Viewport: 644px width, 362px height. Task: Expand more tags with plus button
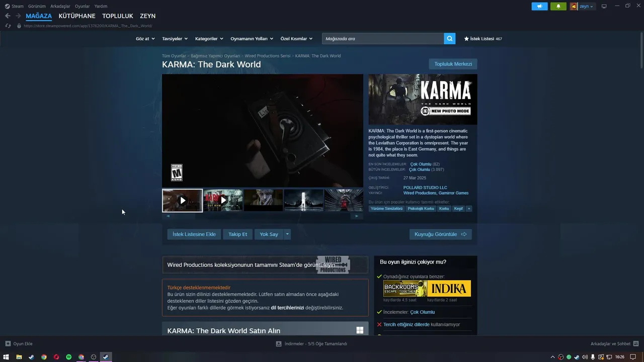(469, 208)
